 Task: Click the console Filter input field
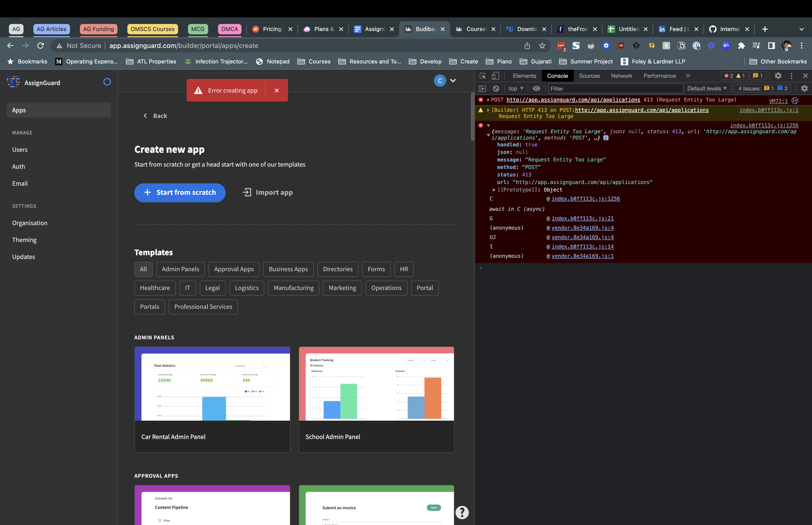click(615, 89)
